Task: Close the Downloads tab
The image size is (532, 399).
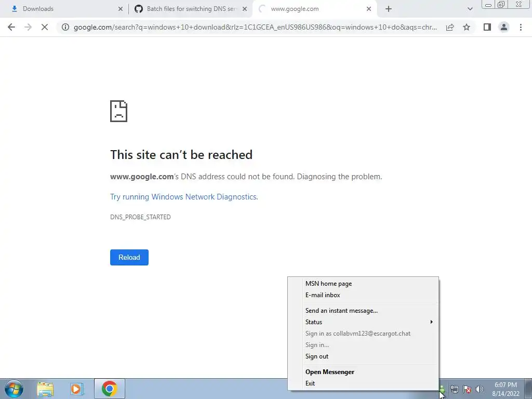Action: [121, 9]
